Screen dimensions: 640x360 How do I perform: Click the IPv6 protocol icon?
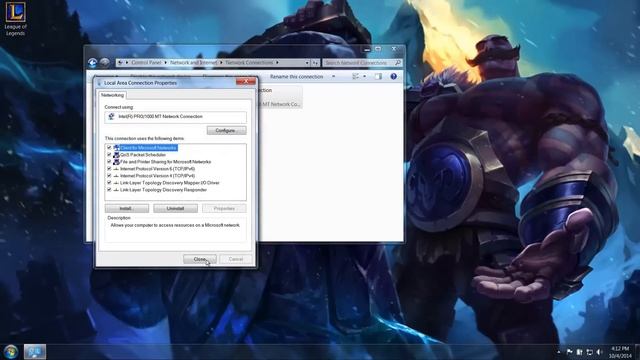(x=116, y=169)
